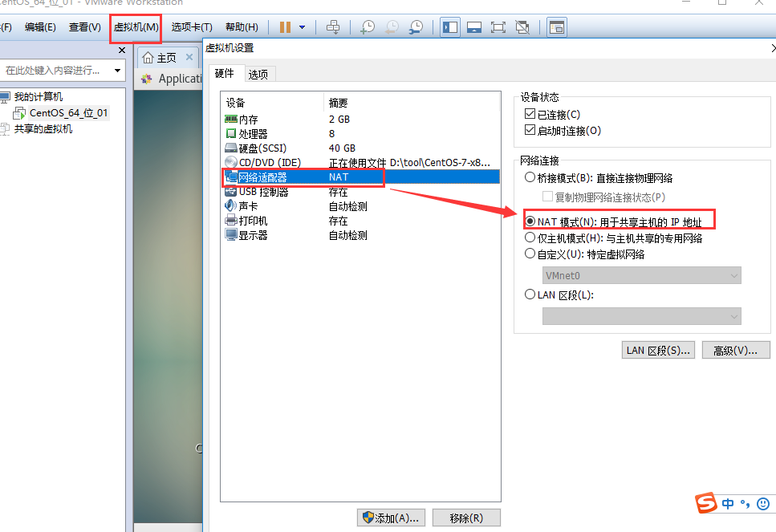Click the LAN 区段(S)... button
Screen dimensions: 776x532
pyautogui.click(x=658, y=350)
